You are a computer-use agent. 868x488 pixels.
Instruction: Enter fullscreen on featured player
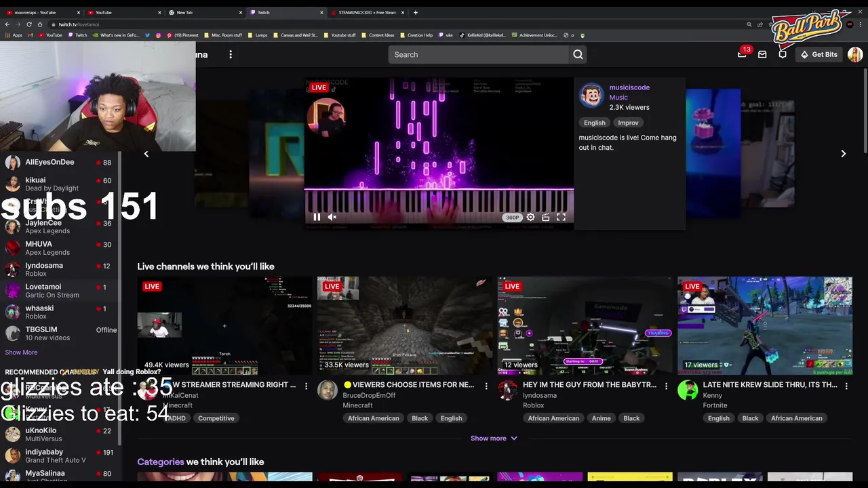[x=561, y=217]
